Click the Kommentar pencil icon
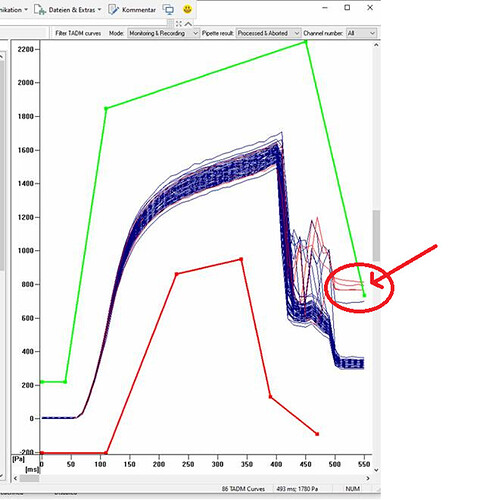This screenshot has width=486, height=500. [x=113, y=10]
